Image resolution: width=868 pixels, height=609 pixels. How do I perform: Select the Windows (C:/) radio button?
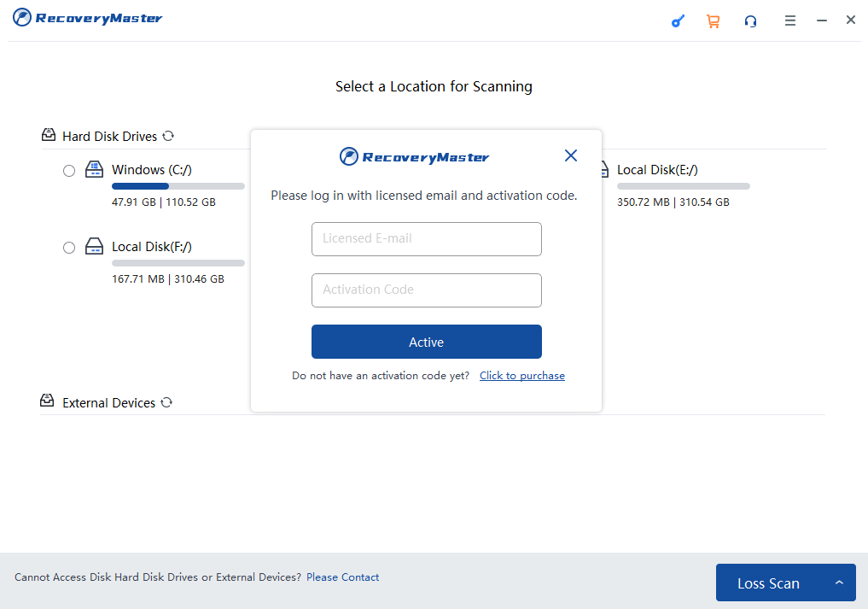[69, 171]
